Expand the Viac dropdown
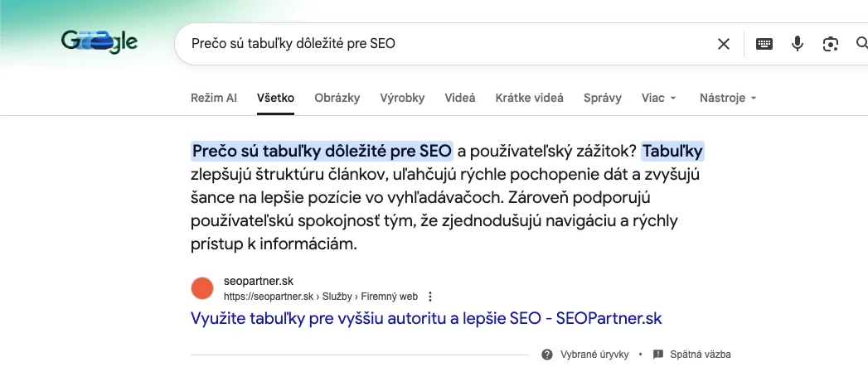Viewport: 868px width, 391px height. click(x=659, y=98)
